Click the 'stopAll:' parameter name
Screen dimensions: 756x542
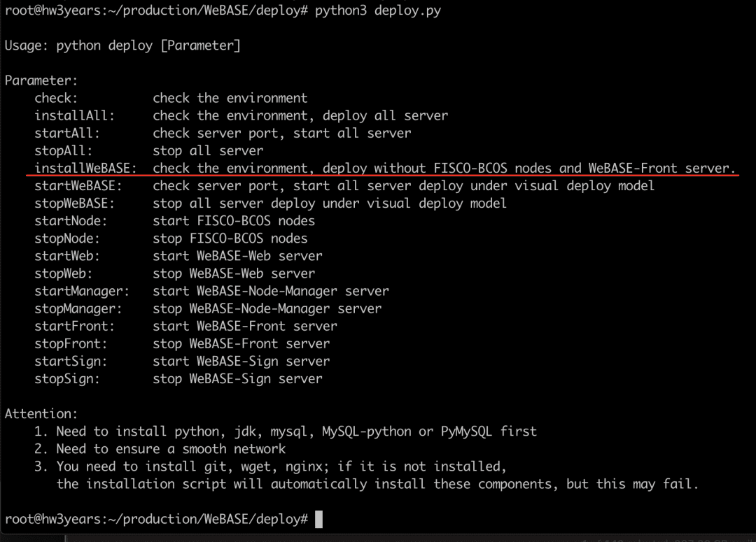63,151
